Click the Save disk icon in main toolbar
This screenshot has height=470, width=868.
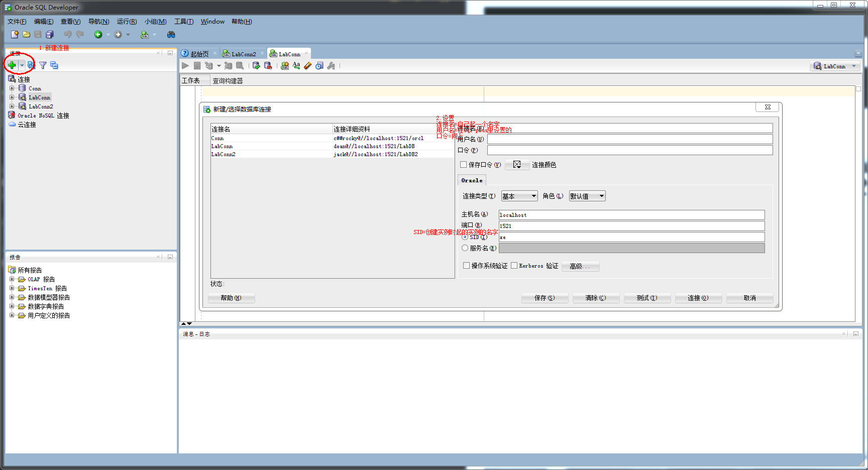point(38,35)
